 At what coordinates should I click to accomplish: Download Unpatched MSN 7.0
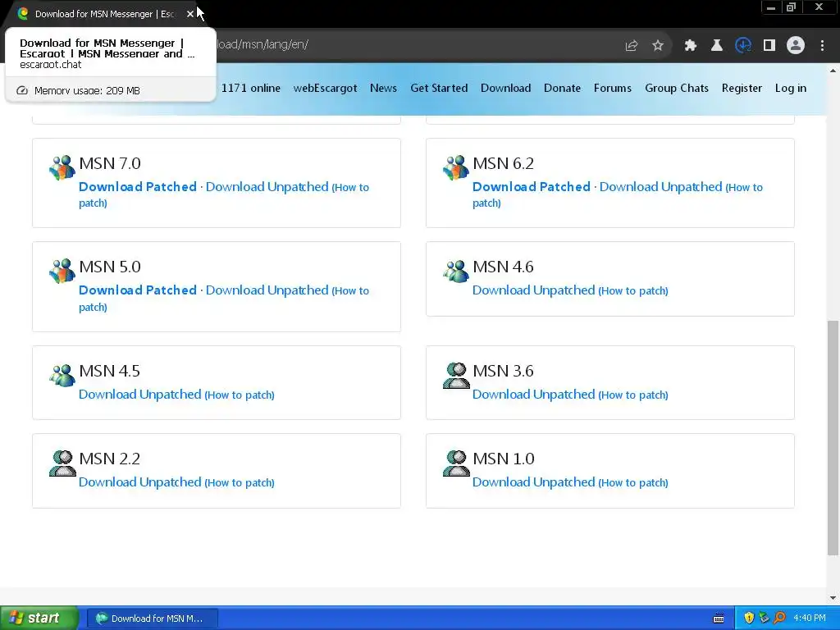pyautogui.click(x=267, y=186)
